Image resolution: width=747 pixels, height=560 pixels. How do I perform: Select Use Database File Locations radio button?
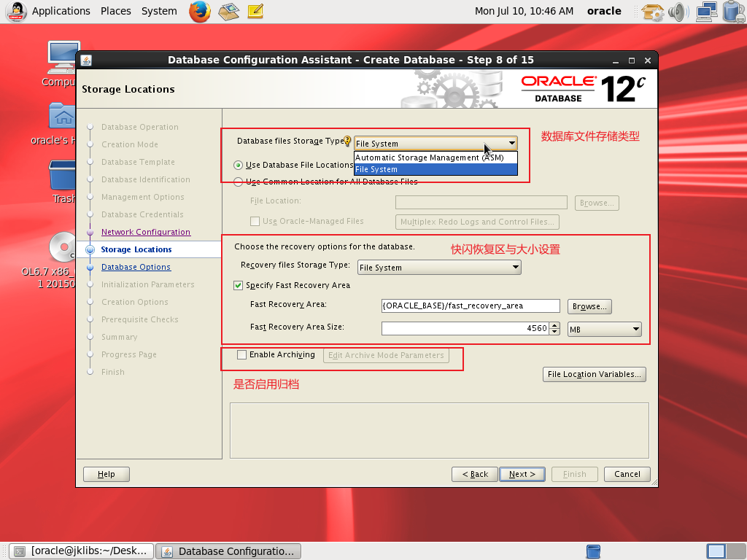click(239, 166)
